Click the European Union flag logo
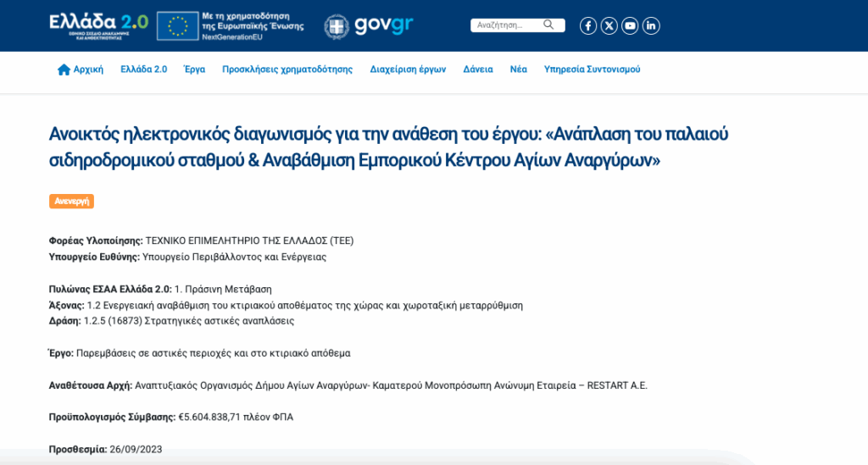 [x=178, y=26]
